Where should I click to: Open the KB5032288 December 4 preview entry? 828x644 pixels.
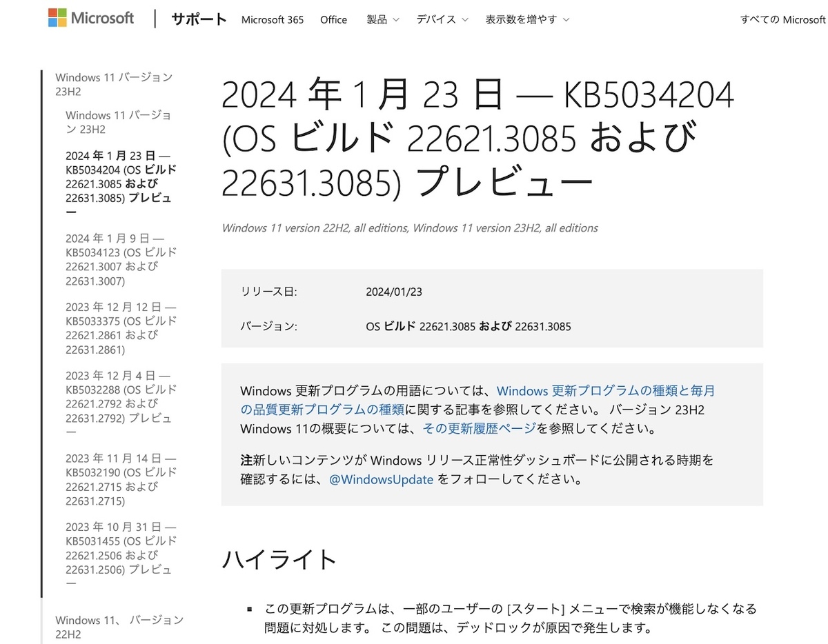(121, 403)
